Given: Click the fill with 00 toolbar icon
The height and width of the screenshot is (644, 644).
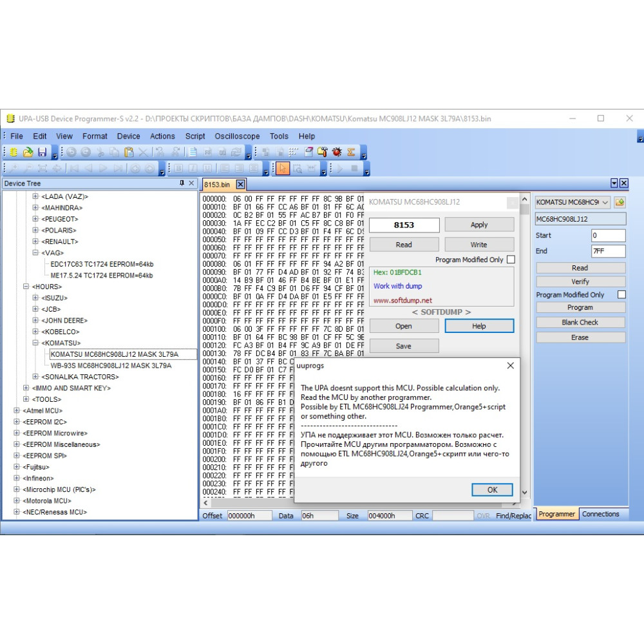Looking at the screenshot, I should (x=222, y=153).
